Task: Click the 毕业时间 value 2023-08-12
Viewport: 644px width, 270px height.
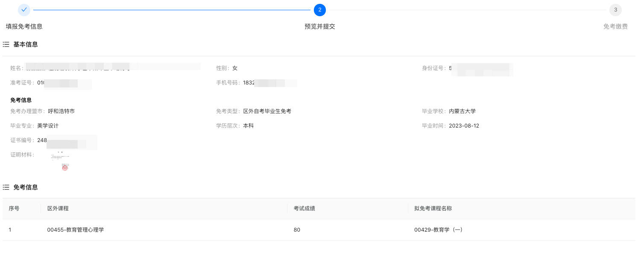Action: [464, 126]
